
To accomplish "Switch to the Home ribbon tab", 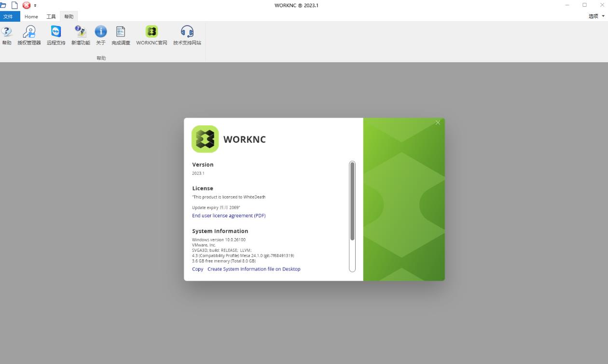I will (31, 16).
